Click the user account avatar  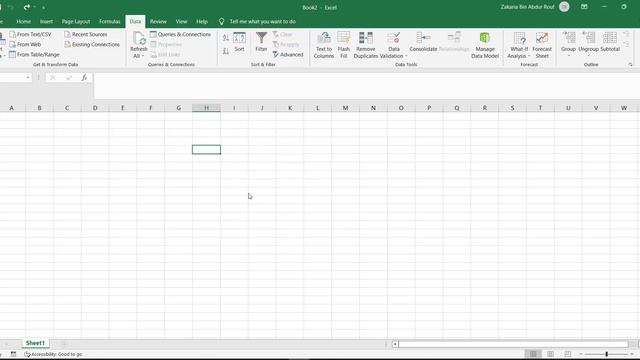coord(564,7)
